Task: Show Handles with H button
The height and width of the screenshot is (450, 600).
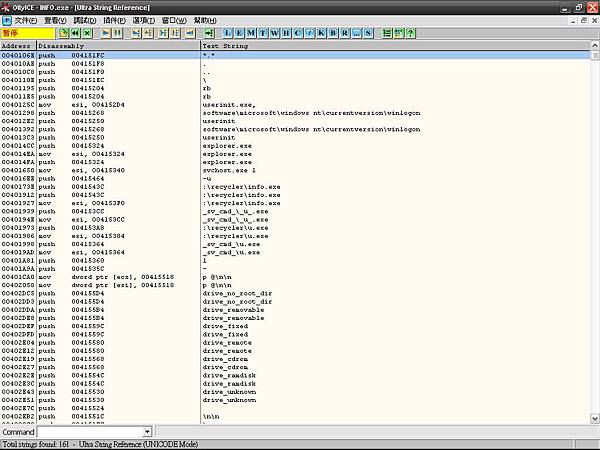Action: pyautogui.click(x=286, y=33)
